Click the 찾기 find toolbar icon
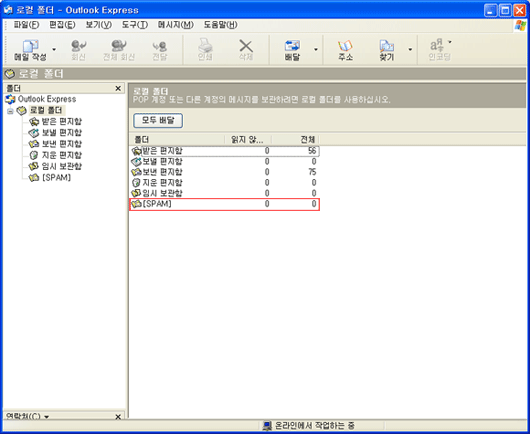530x434 pixels. [386, 46]
